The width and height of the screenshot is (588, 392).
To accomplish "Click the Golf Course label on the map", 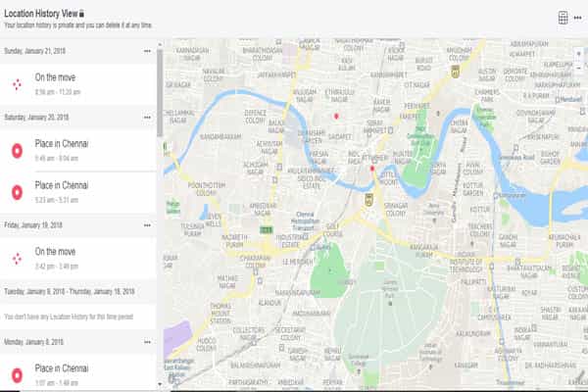I will pyautogui.click(x=333, y=230).
